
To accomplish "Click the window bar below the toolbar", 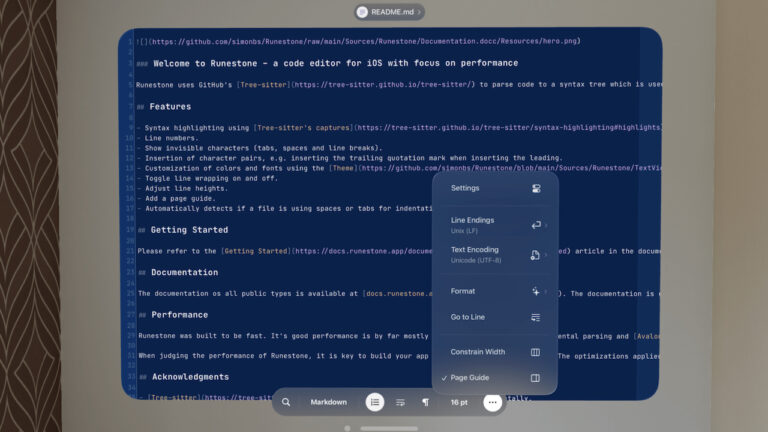I will click(389, 429).
